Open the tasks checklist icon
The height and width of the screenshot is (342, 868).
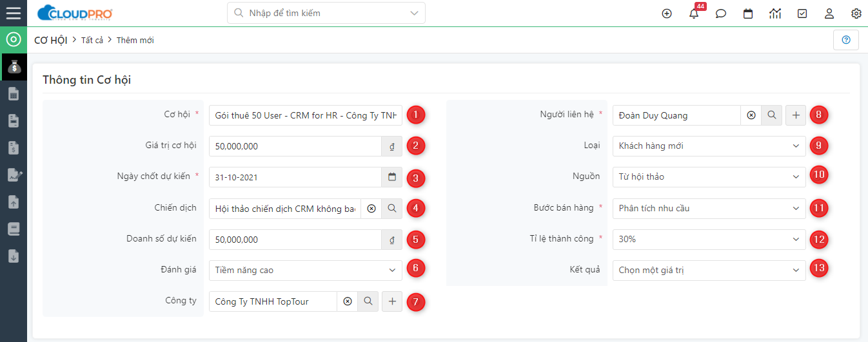coord(802,14)
